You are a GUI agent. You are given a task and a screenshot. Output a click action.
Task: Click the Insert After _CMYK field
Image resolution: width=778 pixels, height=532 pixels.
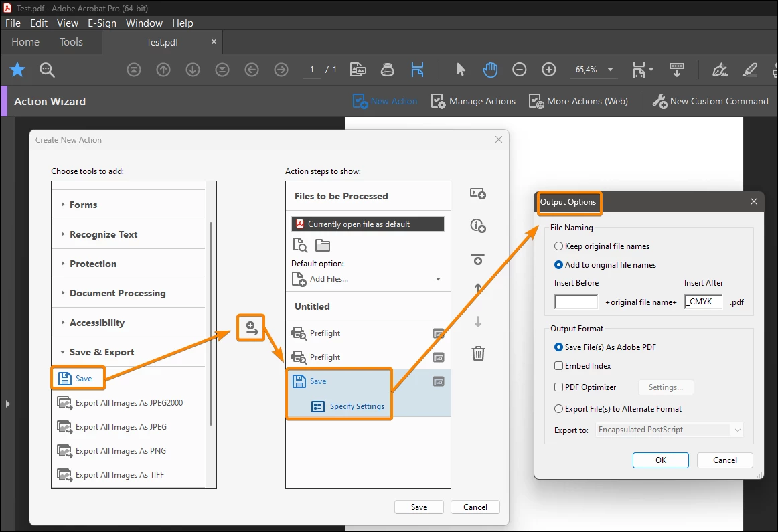[704, 302]
